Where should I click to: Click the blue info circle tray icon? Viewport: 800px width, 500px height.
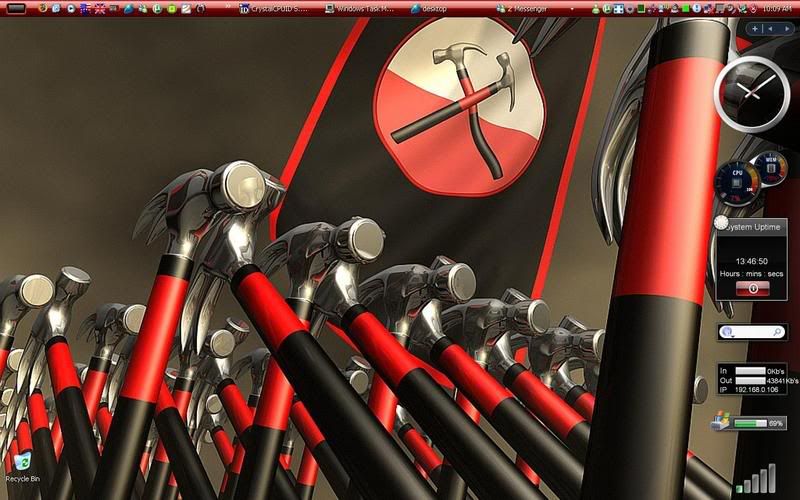coord(696,9)
